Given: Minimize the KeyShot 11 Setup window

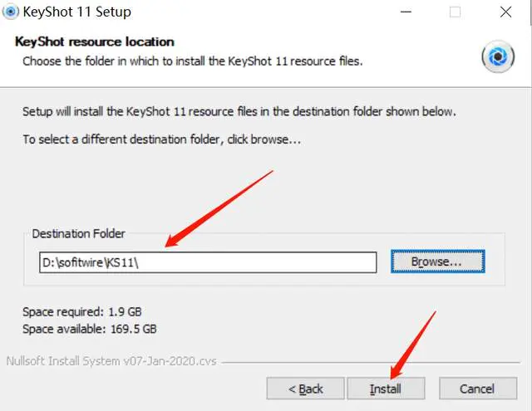Looking at the screenshot, I should [406, 12].
